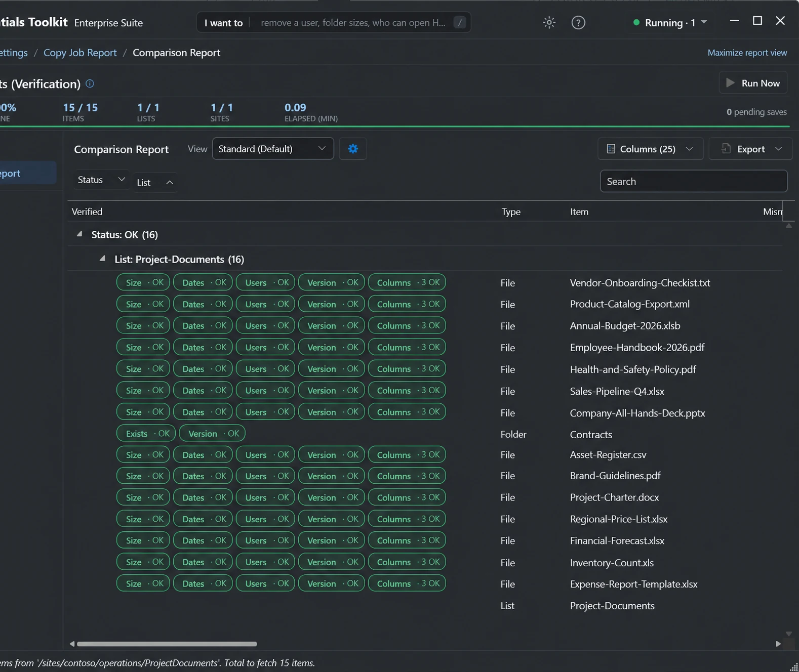This screenshot has width=799, height=672.
Task: Collapse the List: Project-Documents (16) group
Action: pos(102,259)
